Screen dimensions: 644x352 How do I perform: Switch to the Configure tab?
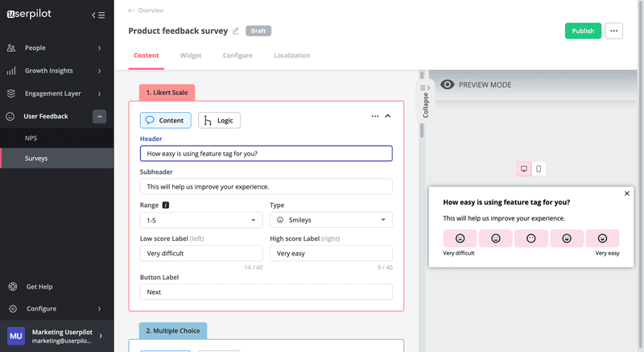[237, 56]
